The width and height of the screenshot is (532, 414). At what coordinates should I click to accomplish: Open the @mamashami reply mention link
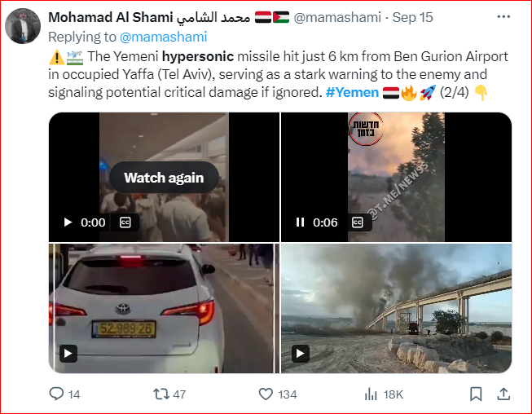click(x=163, y=37)
